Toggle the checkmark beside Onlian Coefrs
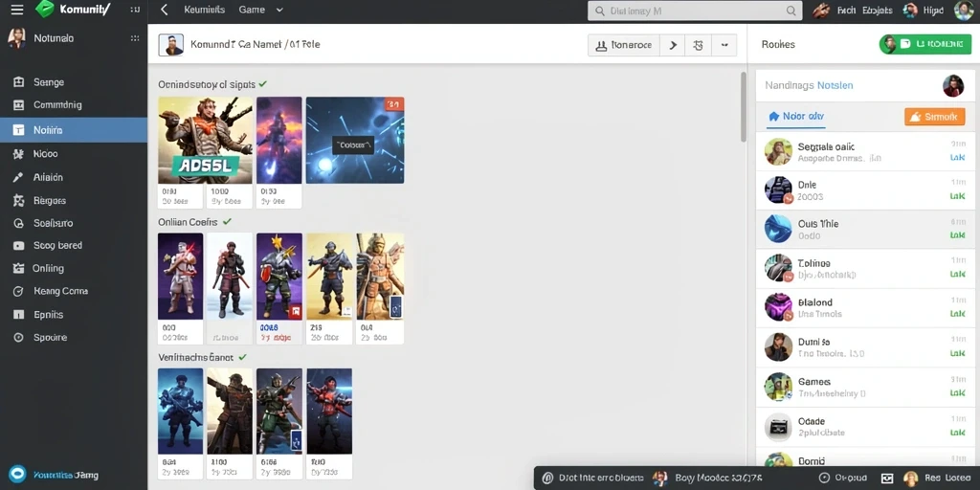 coord(227,221)
